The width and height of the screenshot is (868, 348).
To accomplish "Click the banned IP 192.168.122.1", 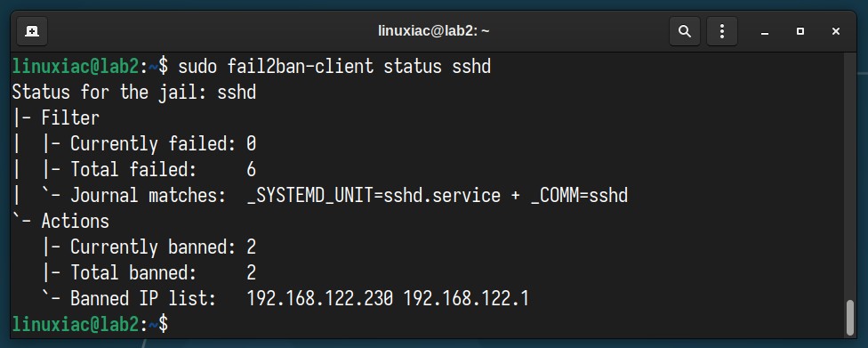I will point(466,299).
